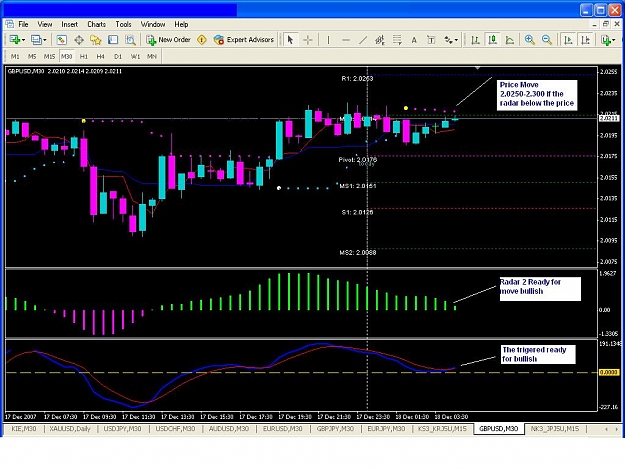Switch to the NK3_JPJ5U,M15 chart tab
Image resolution: width=625 pixels, height=469 pixels.
point(555,429)
